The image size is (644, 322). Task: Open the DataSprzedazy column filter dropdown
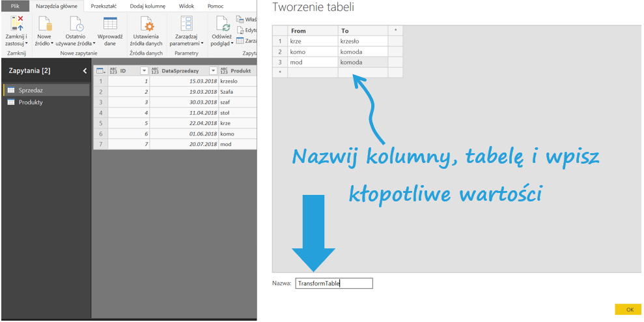click(x=213, y=70)
